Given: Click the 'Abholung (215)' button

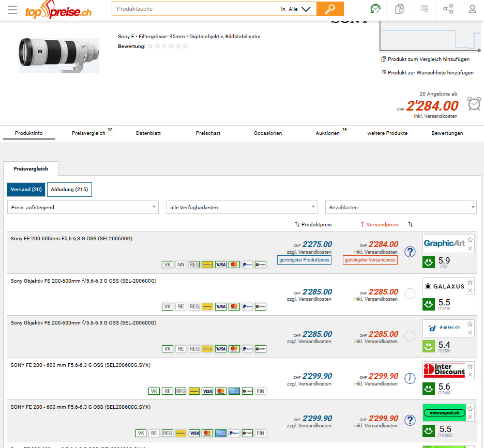Looking at the screenshot, I should pyautogui.click(x=69, y=190).
